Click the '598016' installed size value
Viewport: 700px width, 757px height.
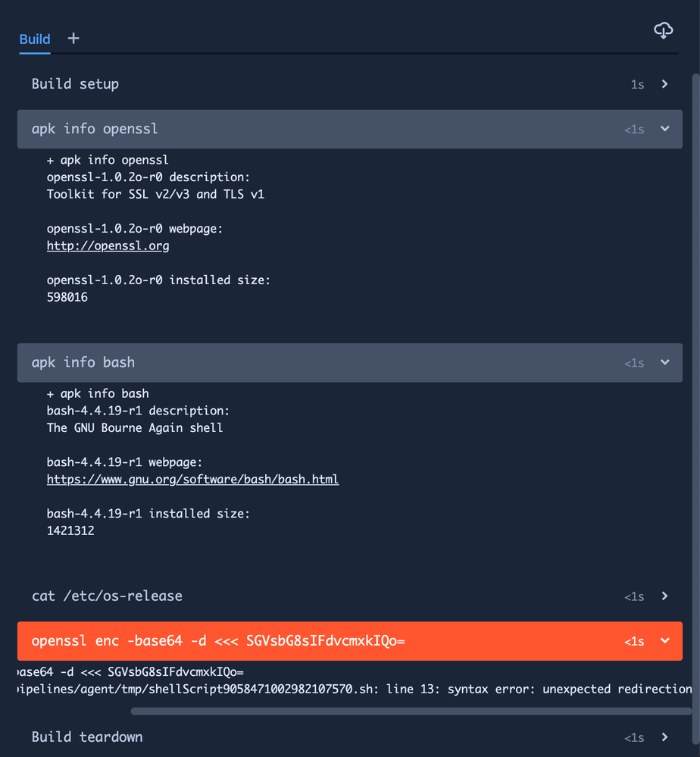coord(67,297)
